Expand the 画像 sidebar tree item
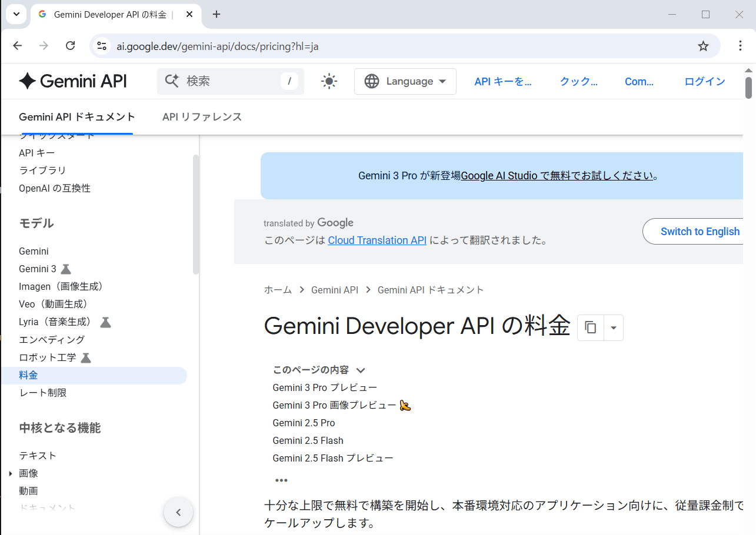This screenshot has height=535, width=756. tap(10, 473)
